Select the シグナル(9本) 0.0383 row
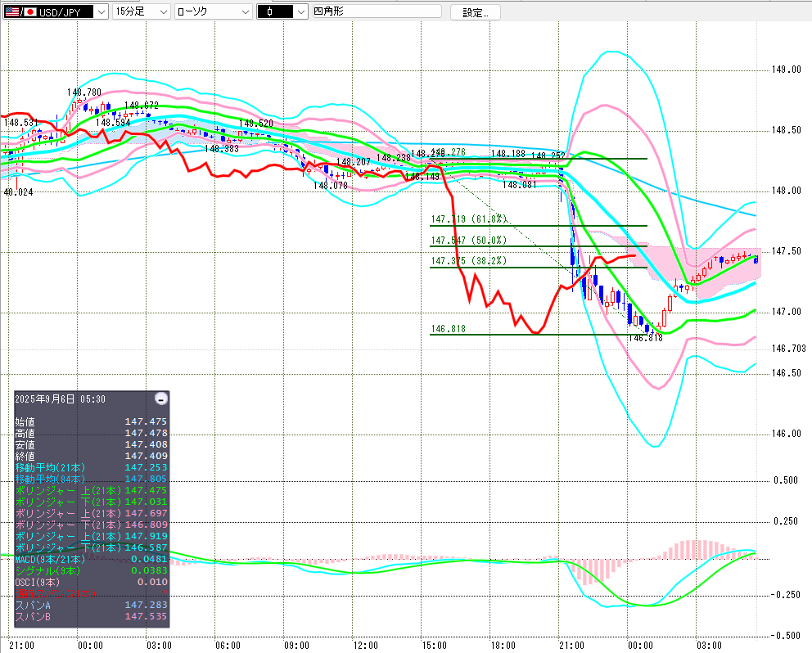The width and height of the screenshot is (812, 653). click(91, 570)
